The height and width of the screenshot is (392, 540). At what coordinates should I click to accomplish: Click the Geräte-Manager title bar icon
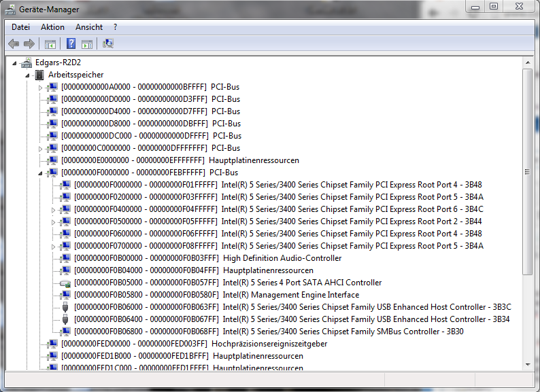click(x=10, y=10)
